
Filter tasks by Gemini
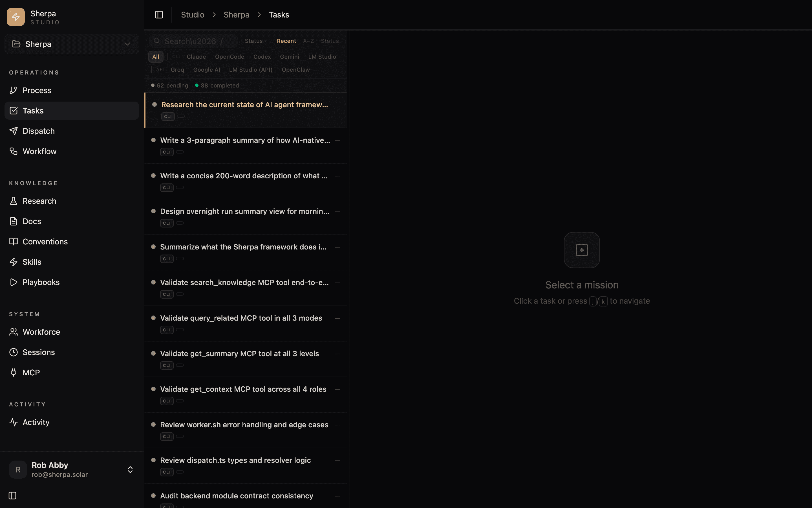290,57
